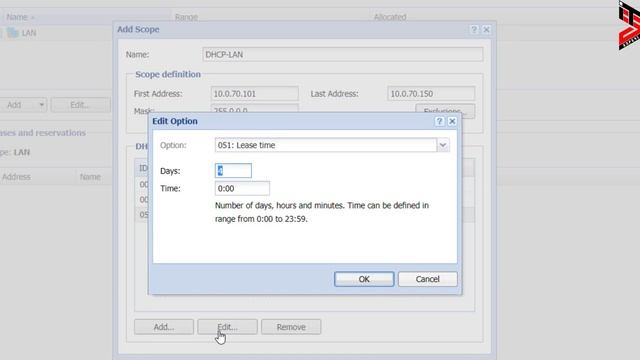Click Edit... button in Add Scope window
640x360 pixels.
[x=227, y=327]
